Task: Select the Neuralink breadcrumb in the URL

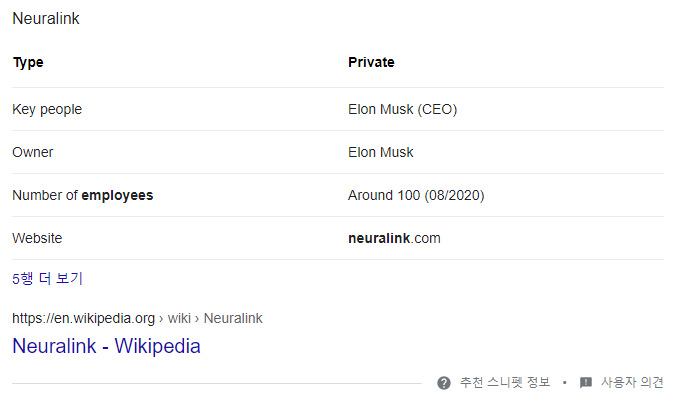Action: coord(233,318)
